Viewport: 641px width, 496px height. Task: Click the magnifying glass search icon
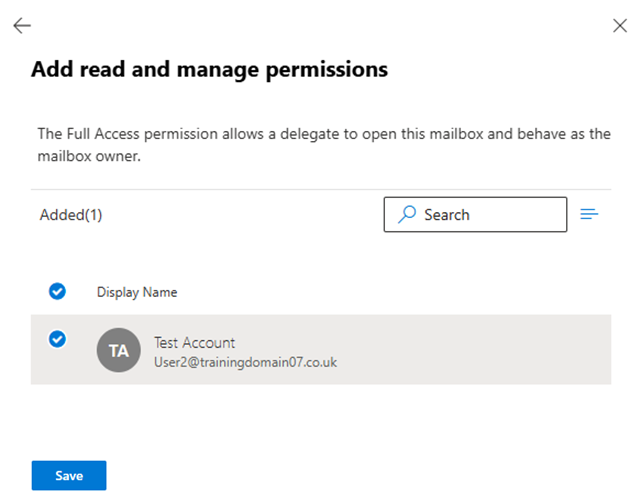(407, 214)
